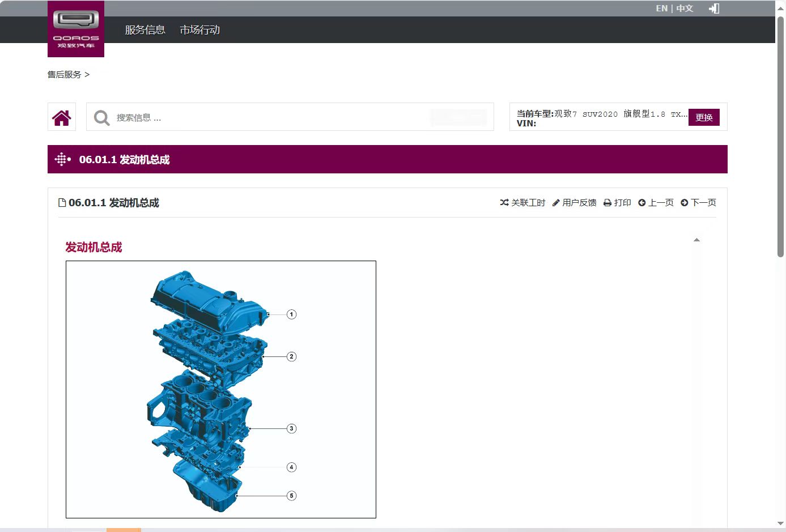Screen dimensions: 786x532
Task: Select callout number 1 on engine diagram
Action: pos(291,314)
